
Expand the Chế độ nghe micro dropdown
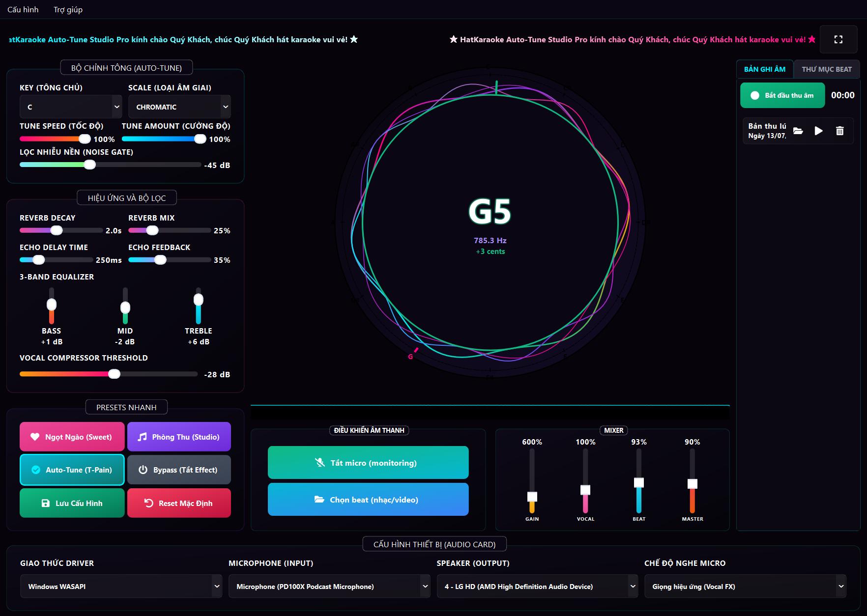[745, 586]
